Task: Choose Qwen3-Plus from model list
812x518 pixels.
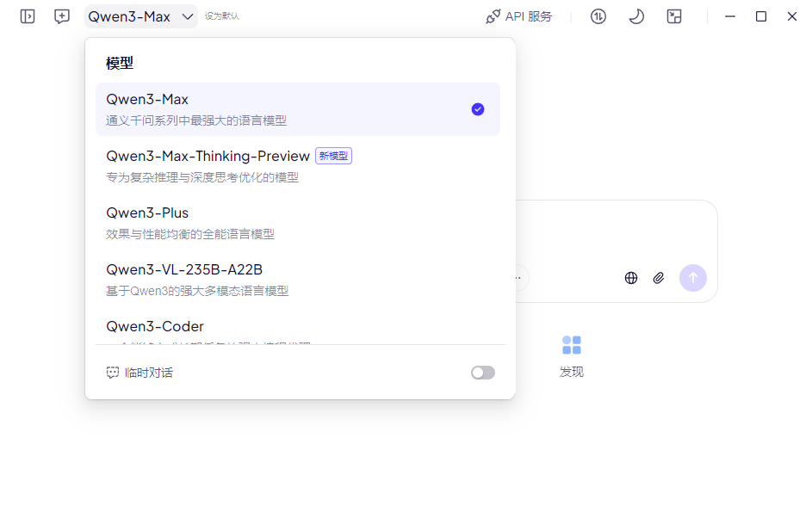Action: [x=147, y=213]
